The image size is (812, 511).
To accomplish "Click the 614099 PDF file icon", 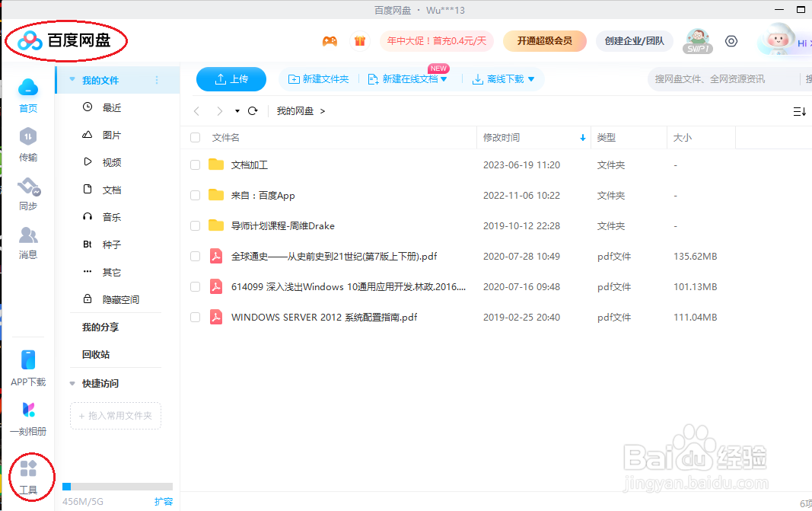I will tap(216, 286).
